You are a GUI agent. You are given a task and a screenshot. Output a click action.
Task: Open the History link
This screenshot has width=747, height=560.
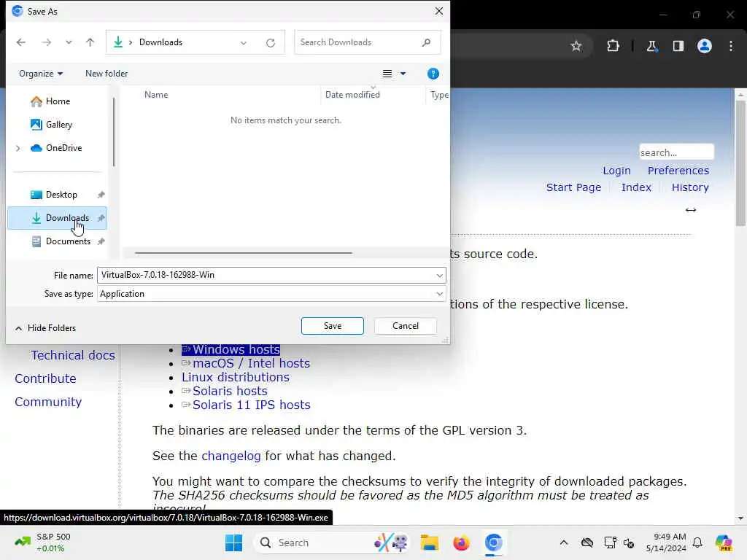tap(690, 187)
